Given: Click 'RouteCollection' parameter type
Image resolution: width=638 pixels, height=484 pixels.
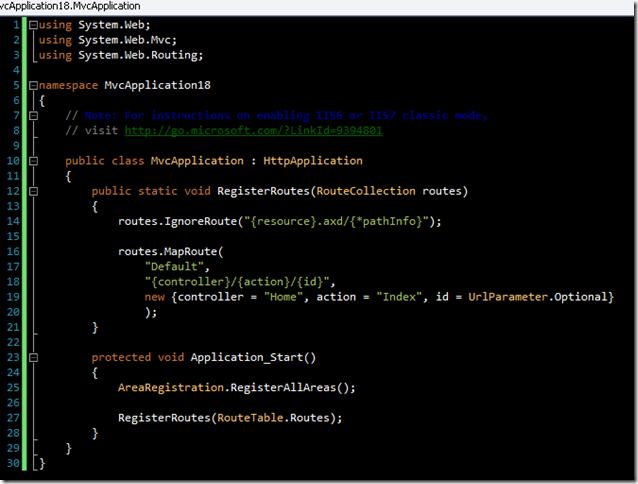Looking at the screenshot, I should (366, 191).
